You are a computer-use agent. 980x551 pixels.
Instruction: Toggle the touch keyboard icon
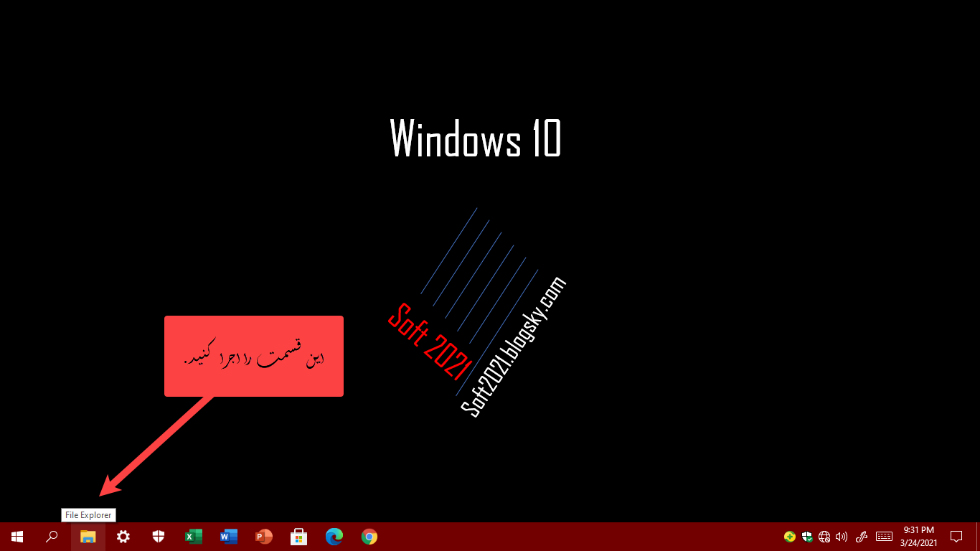[884, 537]
